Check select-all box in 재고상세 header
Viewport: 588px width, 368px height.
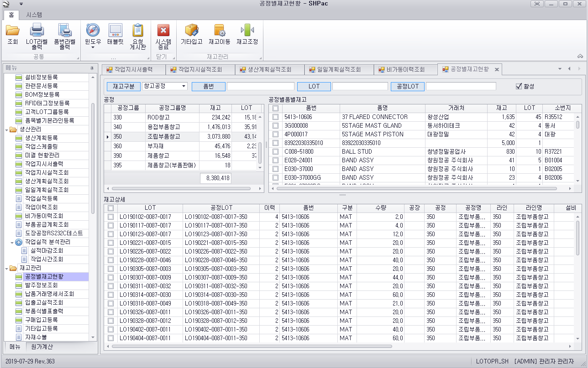(x=110, y=208)
